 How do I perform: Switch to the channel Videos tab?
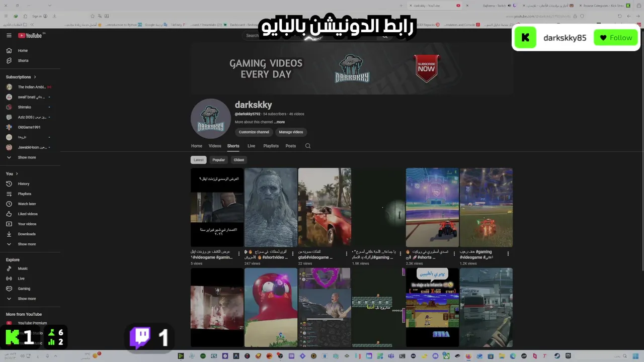[x=215, y=146]
